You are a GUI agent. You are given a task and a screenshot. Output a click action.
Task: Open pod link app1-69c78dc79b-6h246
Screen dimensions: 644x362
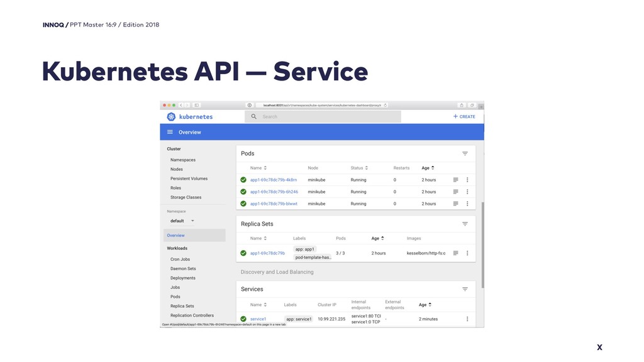274,192
